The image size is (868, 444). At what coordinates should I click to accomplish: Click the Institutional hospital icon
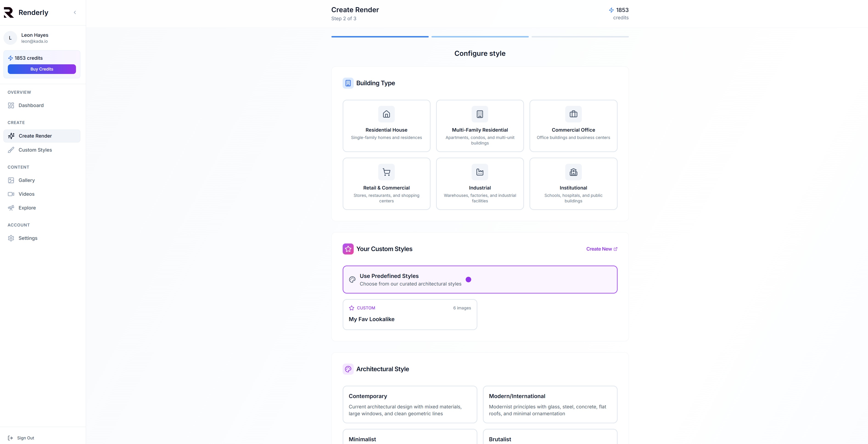tap(574, 172)
